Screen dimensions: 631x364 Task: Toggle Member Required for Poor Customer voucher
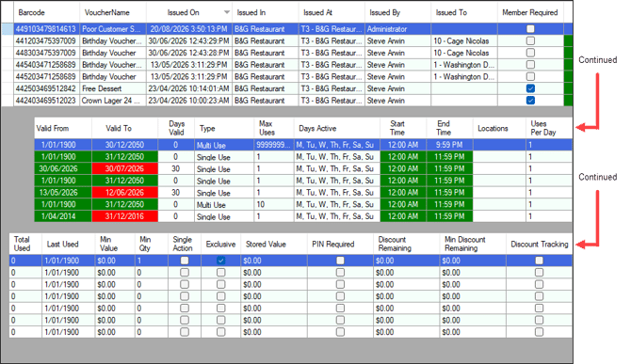[530, 29]
